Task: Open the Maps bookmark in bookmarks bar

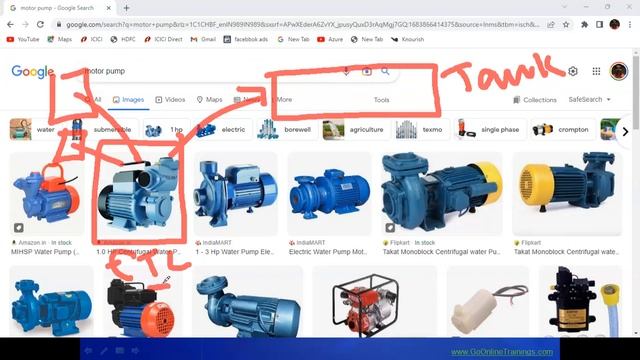Action: click(x=60, y=39)
